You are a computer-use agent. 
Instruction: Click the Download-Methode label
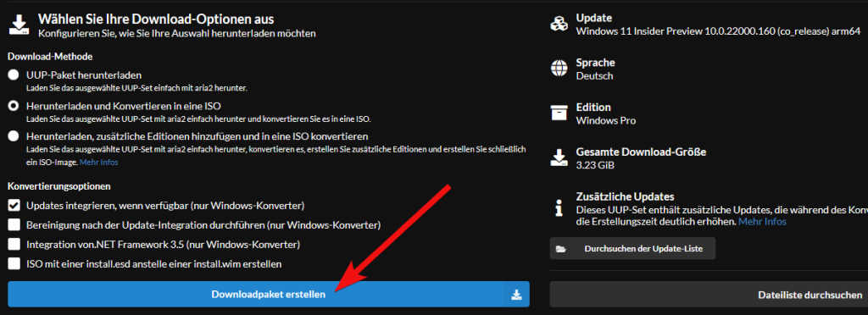click(x=50, y=57)
